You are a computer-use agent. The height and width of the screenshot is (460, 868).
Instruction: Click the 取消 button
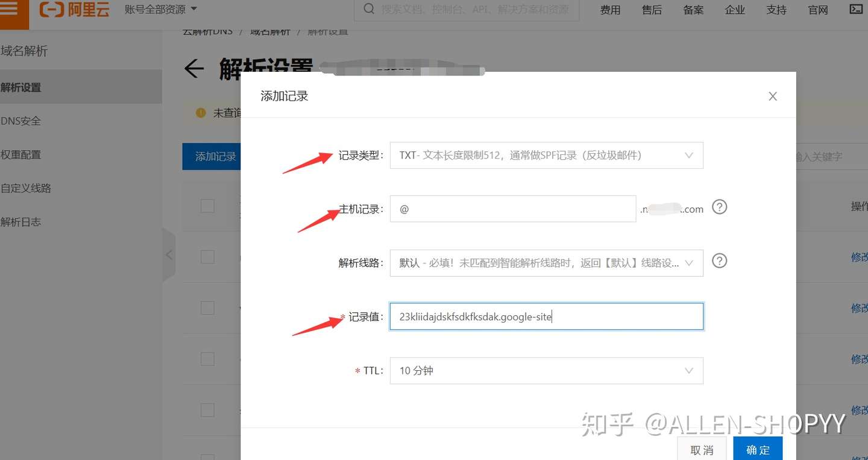(x=702, y=450)
